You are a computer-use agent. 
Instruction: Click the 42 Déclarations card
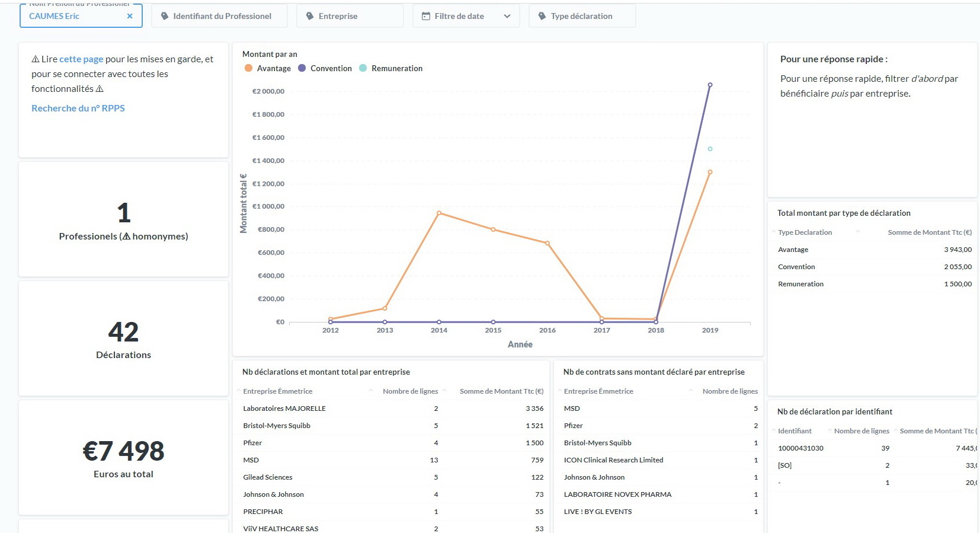[123, 339]
